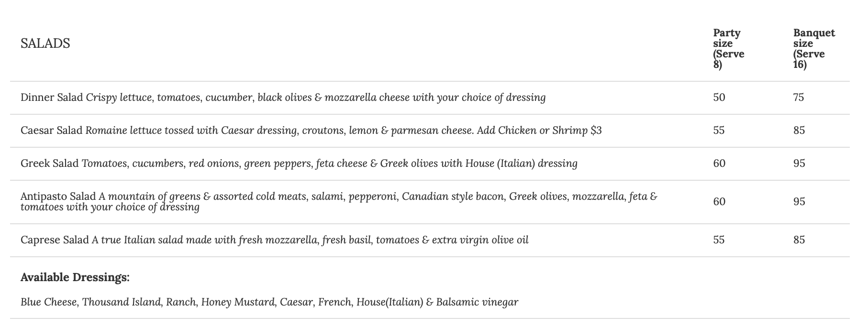Click the Caesar Salad description text

coord(343,130)
